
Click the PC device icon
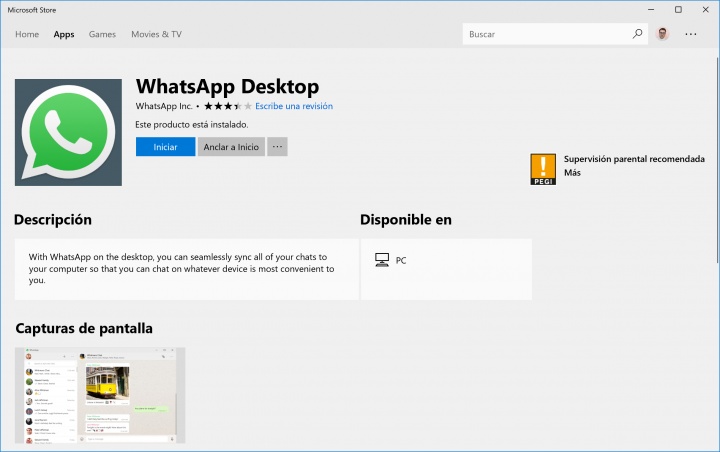point(382,260)
